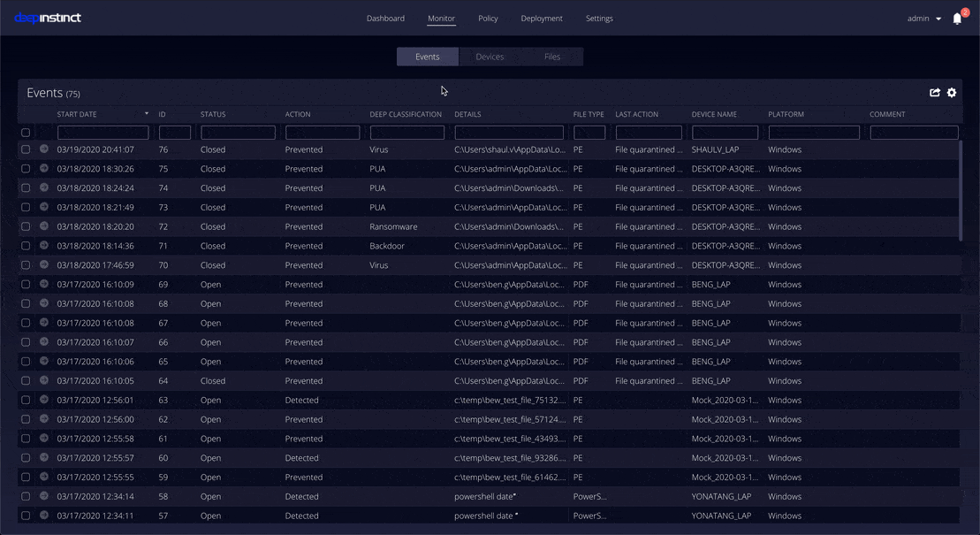The image size is (980, 535).
Task: Click the Deep Instinct logo
Action: tap(48, 19)
